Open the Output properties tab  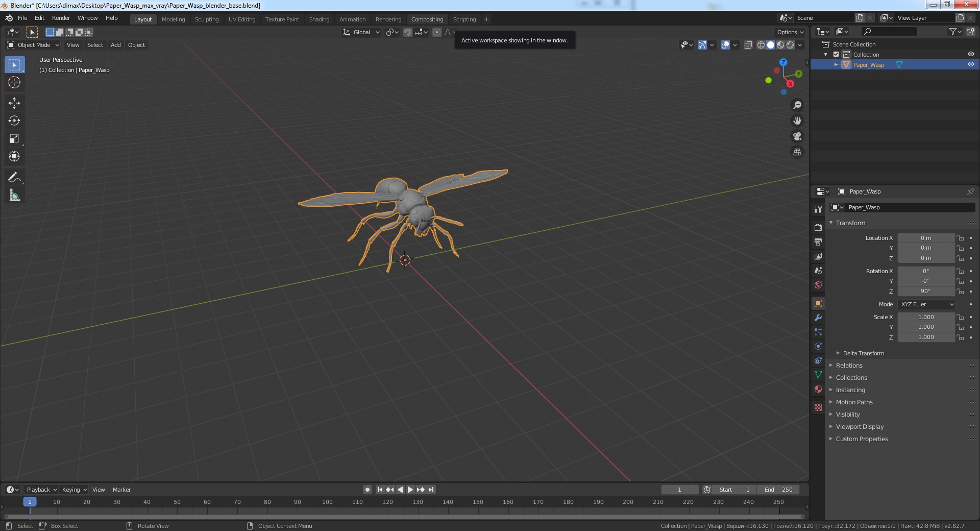coord(818,242)
